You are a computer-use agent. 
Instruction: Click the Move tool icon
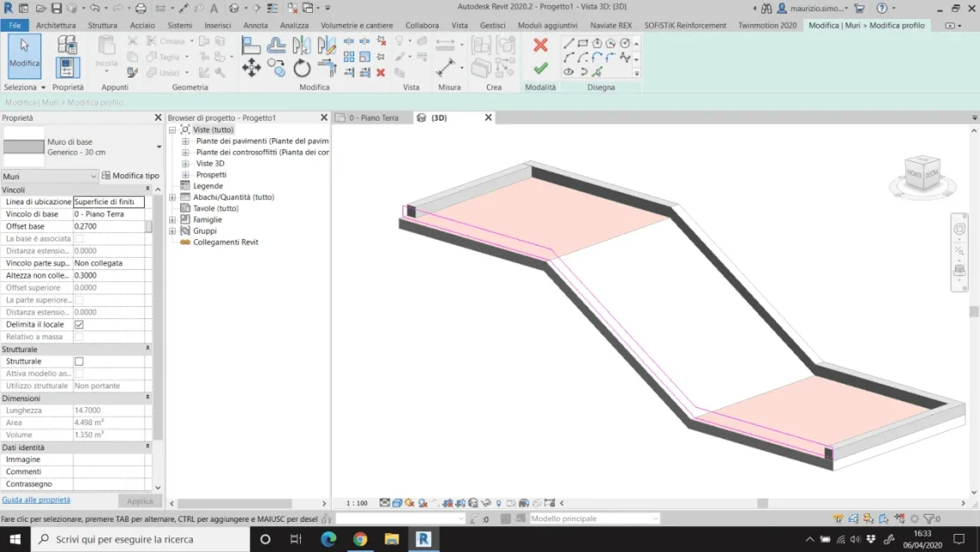(x=252, y=67)
